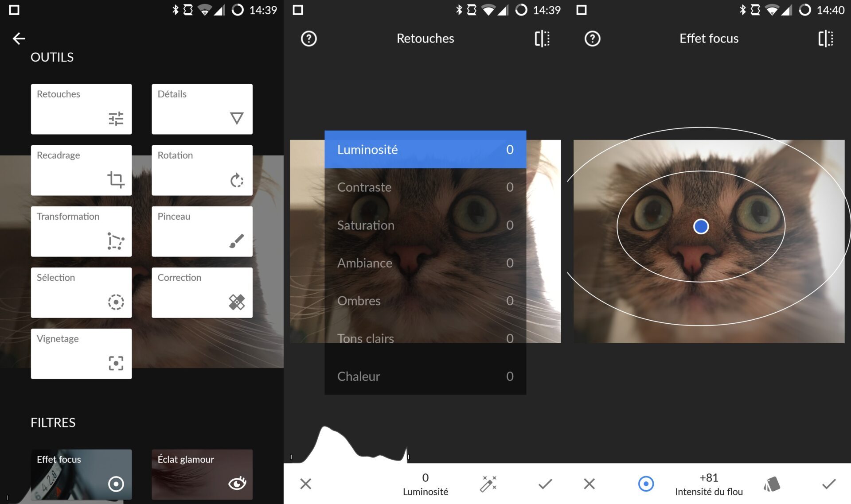Select Contraste in the adjustment list

(425, 187)
